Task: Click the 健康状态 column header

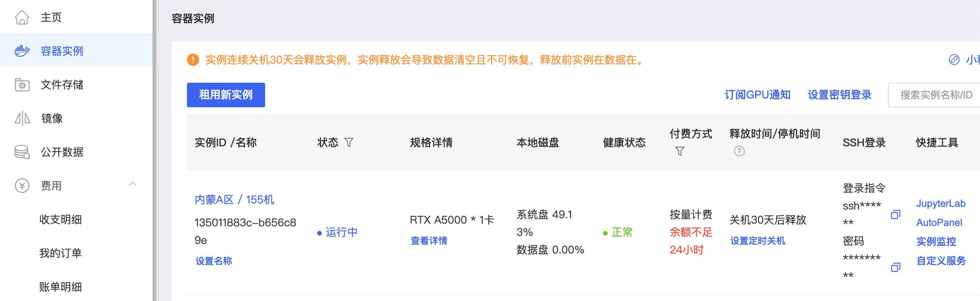Action: tap(624, 142)
